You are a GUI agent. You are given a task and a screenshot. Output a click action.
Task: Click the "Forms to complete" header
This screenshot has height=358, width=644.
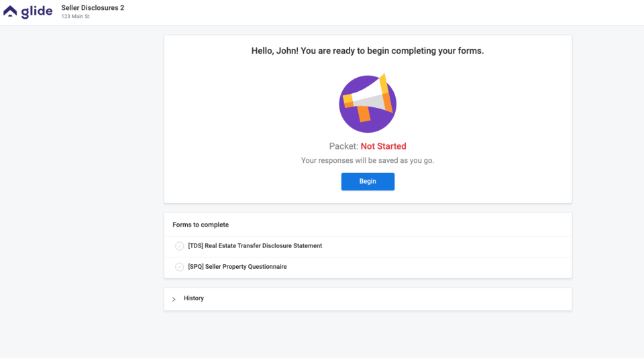click(201, 225)
